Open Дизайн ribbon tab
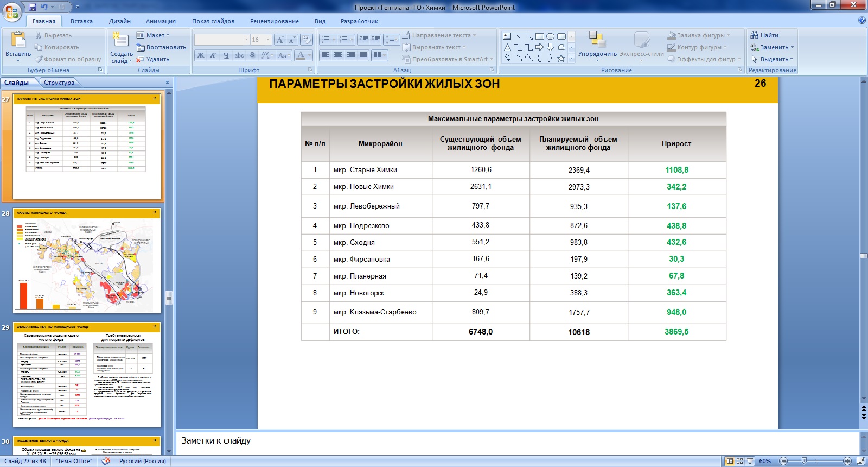Viewport: 868px width, 467px height. [120, 21]
